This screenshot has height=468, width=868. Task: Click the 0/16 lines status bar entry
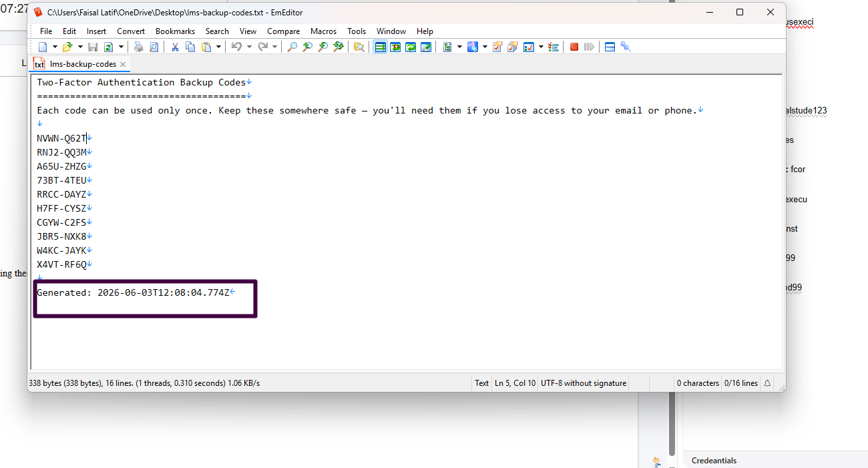click(741, 383)
